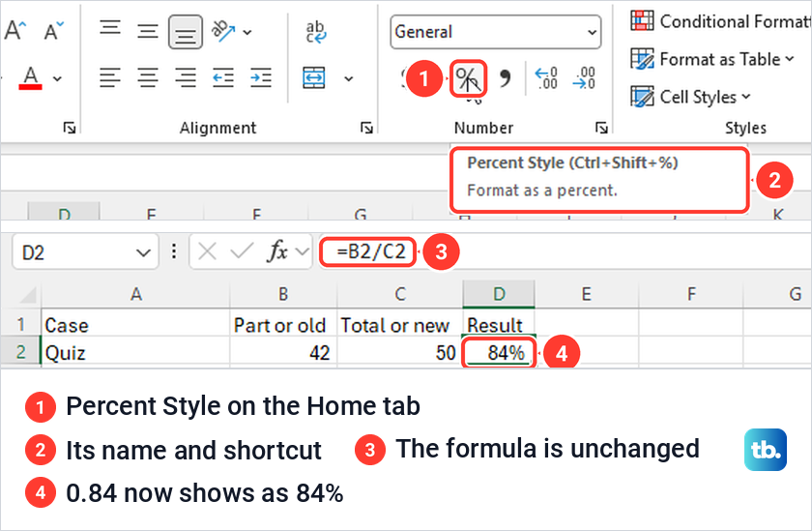
Task: Select cell with value 50
Action: 400,353
